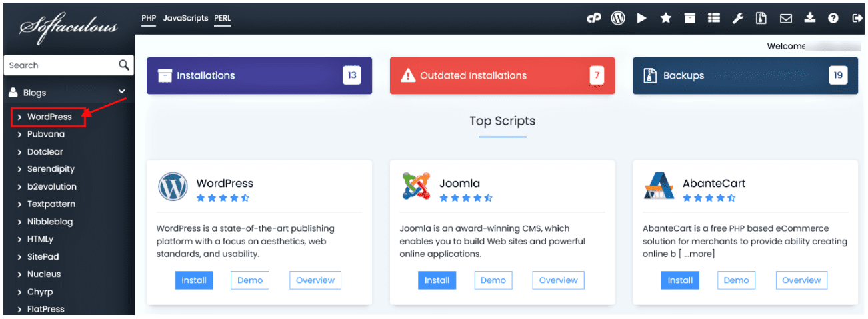The height and width of the screenshot is (319, 868).
Task: Open the WordPress Manager icon in top bar
Action: pyautogui.click(x=618, y=19)
